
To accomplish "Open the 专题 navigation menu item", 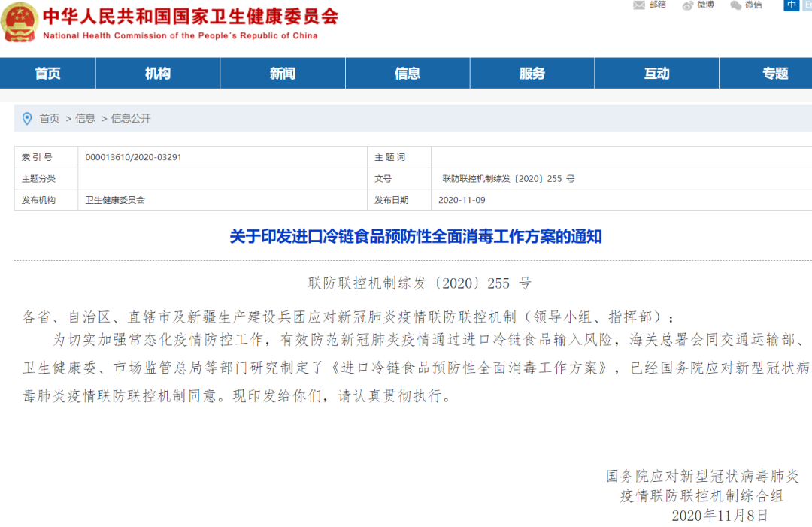I will coord(775,73).
